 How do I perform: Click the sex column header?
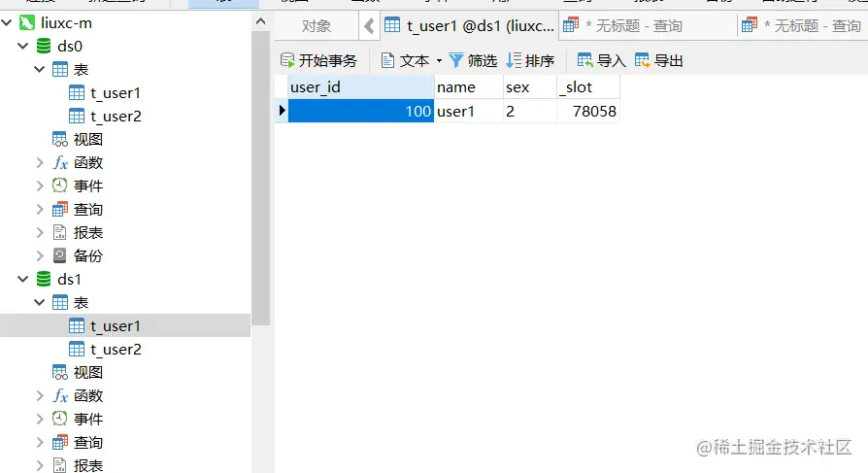coord(530,87)
